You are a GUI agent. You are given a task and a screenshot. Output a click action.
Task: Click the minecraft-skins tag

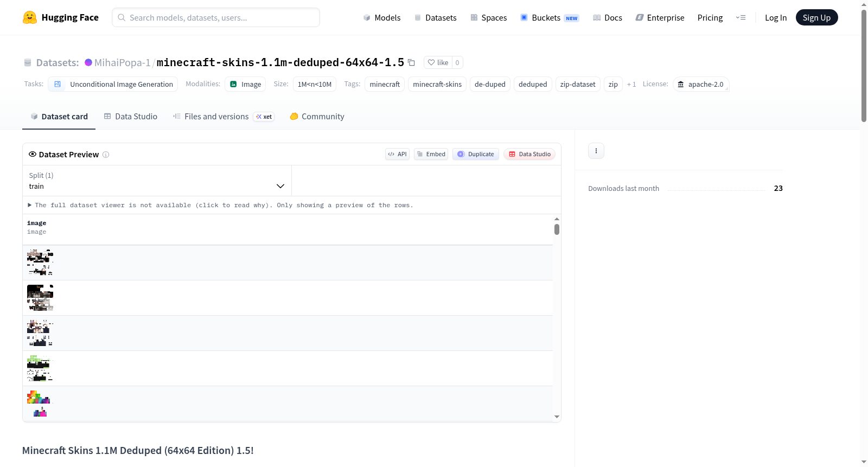tap(437, 84)
